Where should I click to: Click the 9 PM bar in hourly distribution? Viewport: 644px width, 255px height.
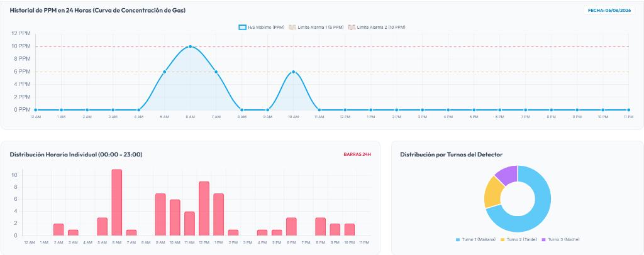tap(335, 230)
